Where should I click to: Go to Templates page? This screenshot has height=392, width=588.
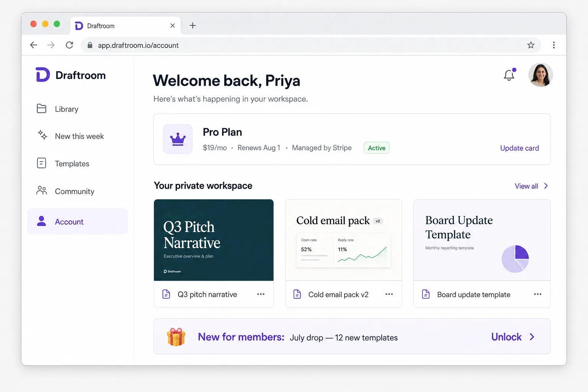(x=77, y=163)
